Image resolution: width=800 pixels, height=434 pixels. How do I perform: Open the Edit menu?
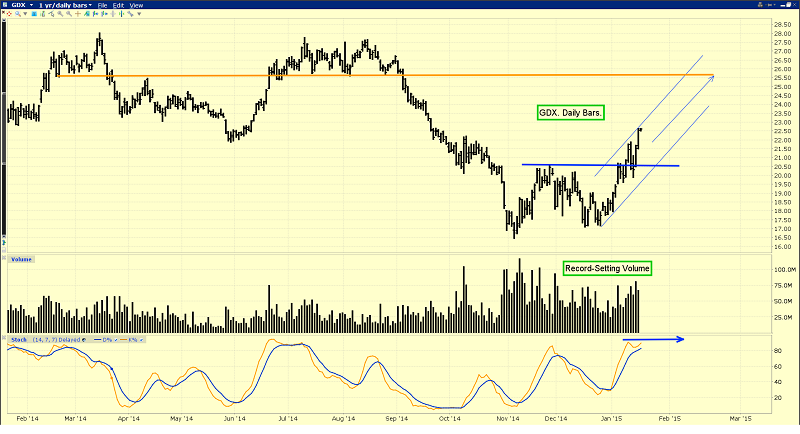click(120, 5)
